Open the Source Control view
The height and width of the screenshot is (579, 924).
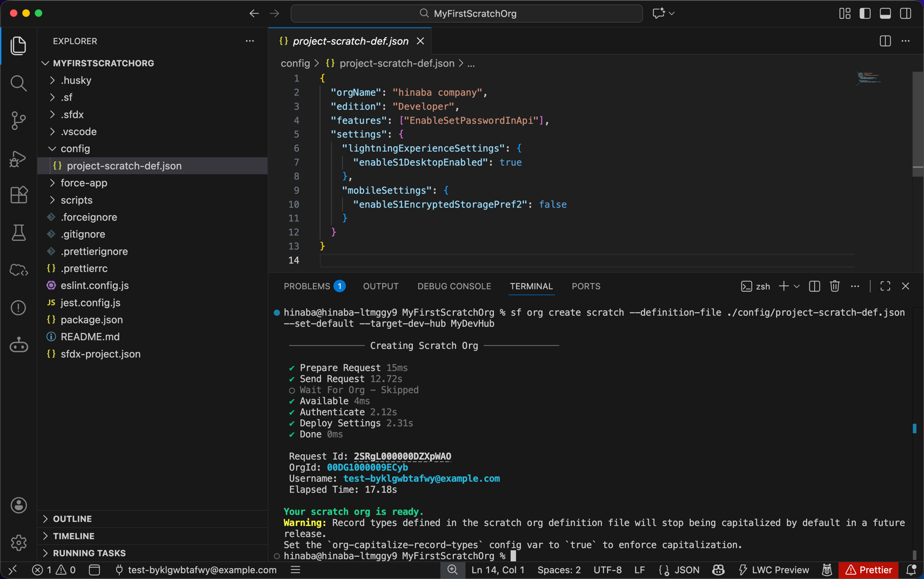point(18,120)
